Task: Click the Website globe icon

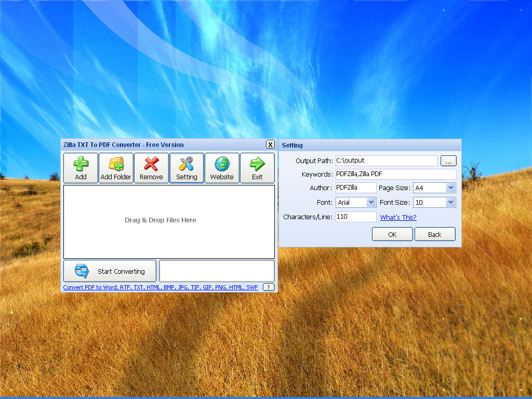Action: pos(222,164)
